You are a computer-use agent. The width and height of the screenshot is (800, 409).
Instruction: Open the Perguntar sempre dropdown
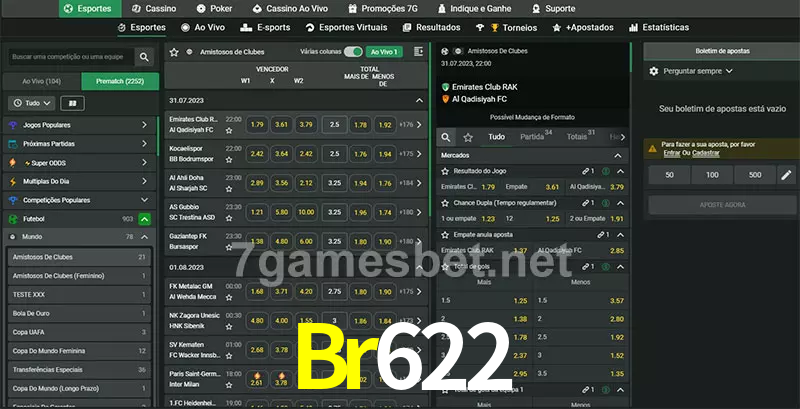point(697,71)
